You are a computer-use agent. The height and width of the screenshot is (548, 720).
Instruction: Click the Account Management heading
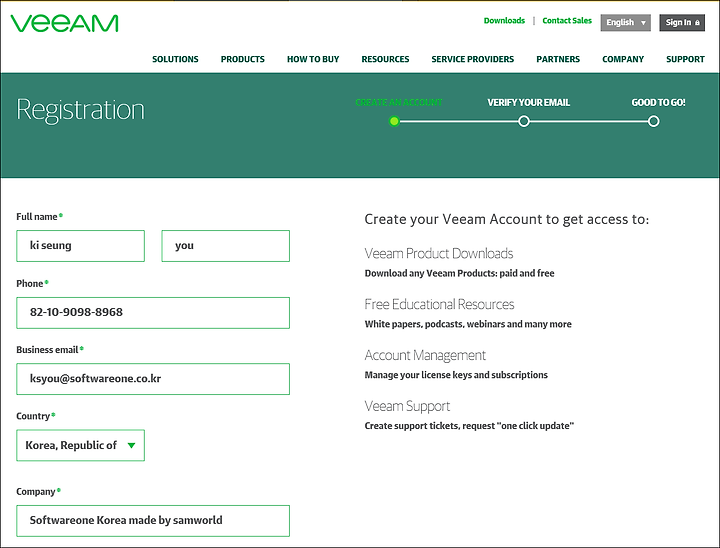click(x=425, y=355)
